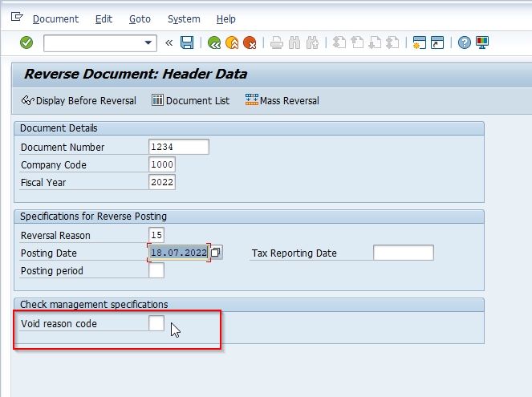The width and height of the screenshot is (532, 397).
Task: Click the green Enter checkmark icon
Action: pos(26,43)
